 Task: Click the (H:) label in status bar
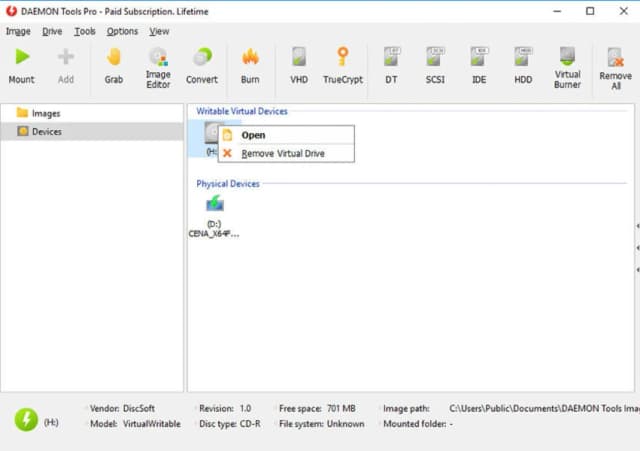tap(51, 422)
